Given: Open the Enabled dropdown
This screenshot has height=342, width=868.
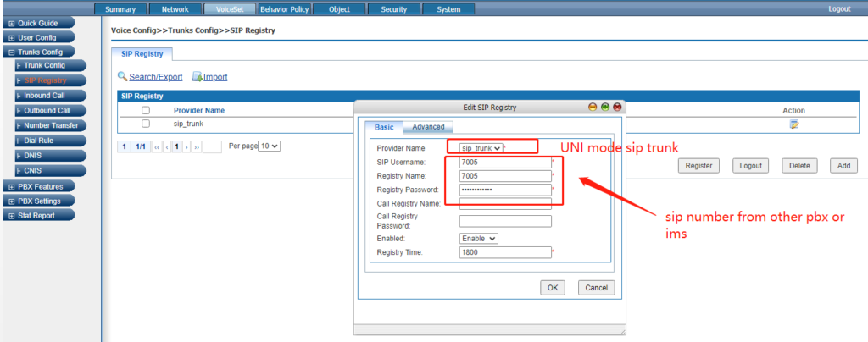Looking at the screenshot, I should tap(479, 238).
